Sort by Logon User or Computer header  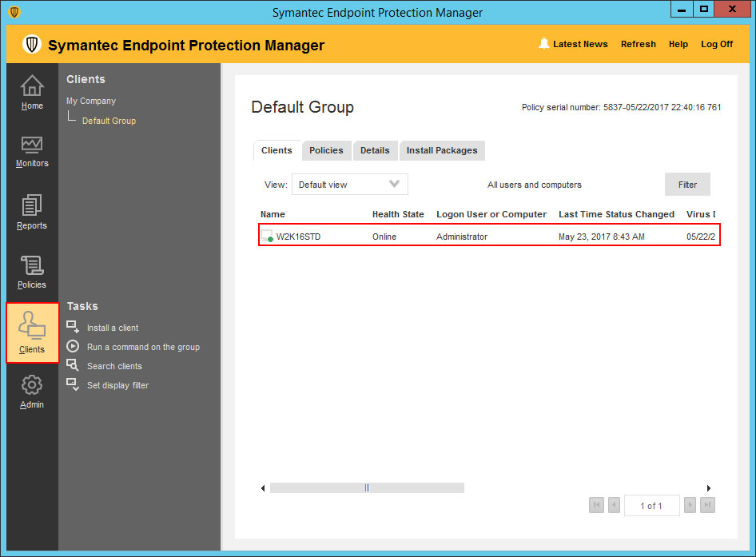[x=491, y=214]
